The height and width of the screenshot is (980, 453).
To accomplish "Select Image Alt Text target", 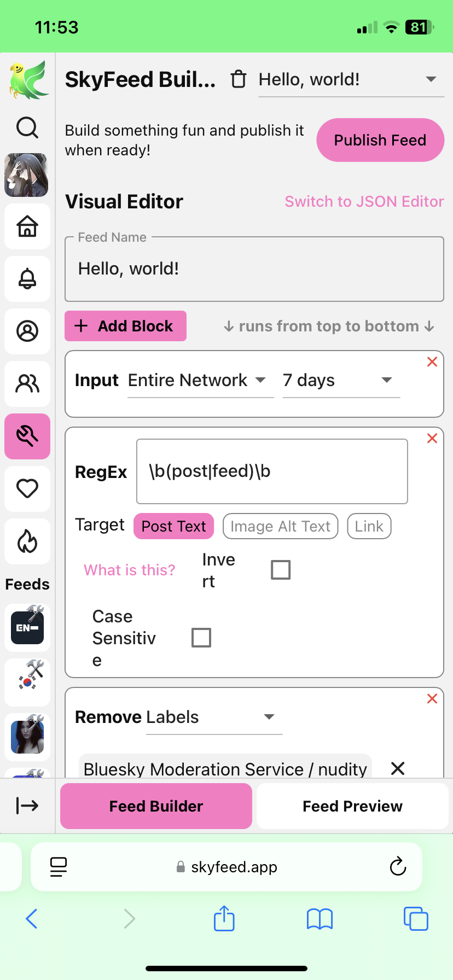I will (x=280, y=526).
